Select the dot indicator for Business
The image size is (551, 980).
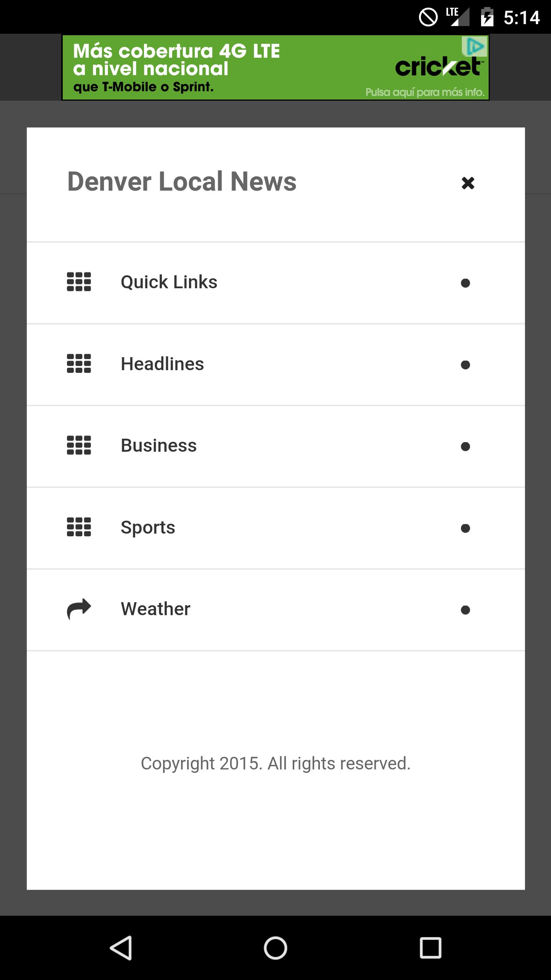[x=465, y=447]
